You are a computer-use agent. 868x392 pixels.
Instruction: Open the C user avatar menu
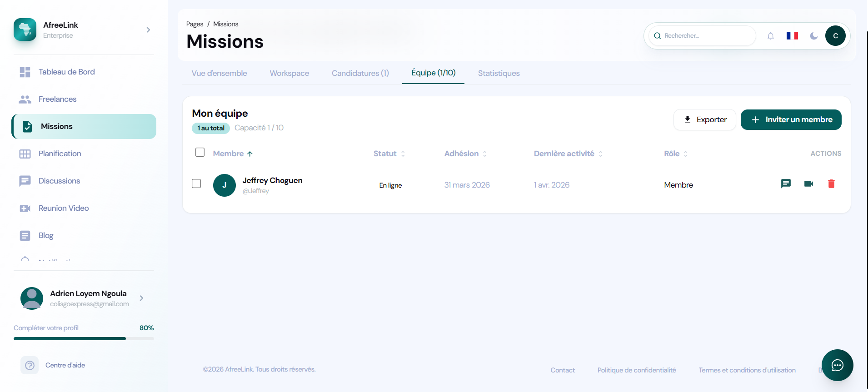point(835,36)
